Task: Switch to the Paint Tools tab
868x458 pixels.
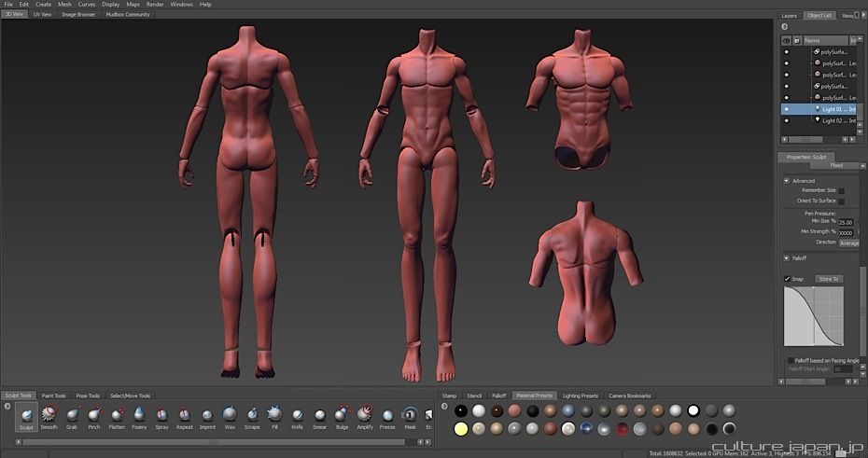Action: pyautogui.click(x=53, y=396)
